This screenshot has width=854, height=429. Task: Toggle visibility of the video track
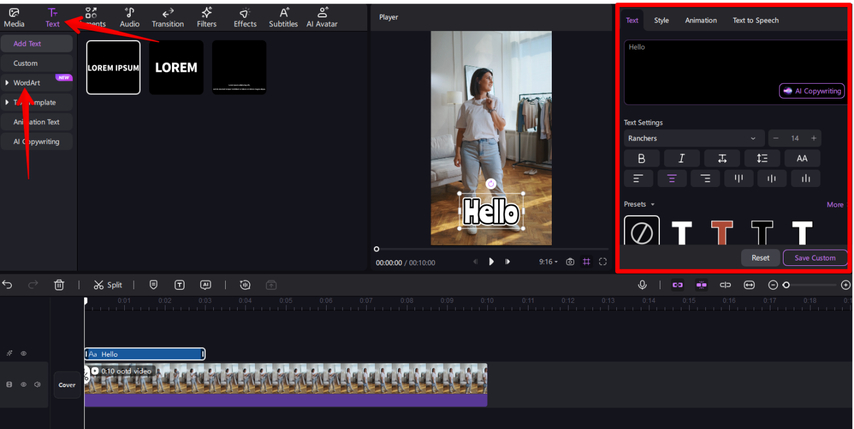(23, 384)
